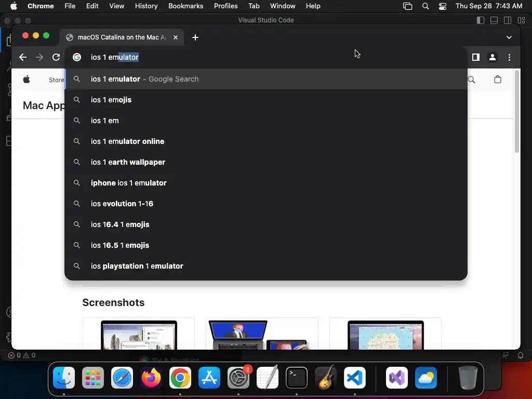The height and width of the screenshot is (399, 532).
Task: Open VS Code errors and warnings status entry
Action: click(22, 355)
